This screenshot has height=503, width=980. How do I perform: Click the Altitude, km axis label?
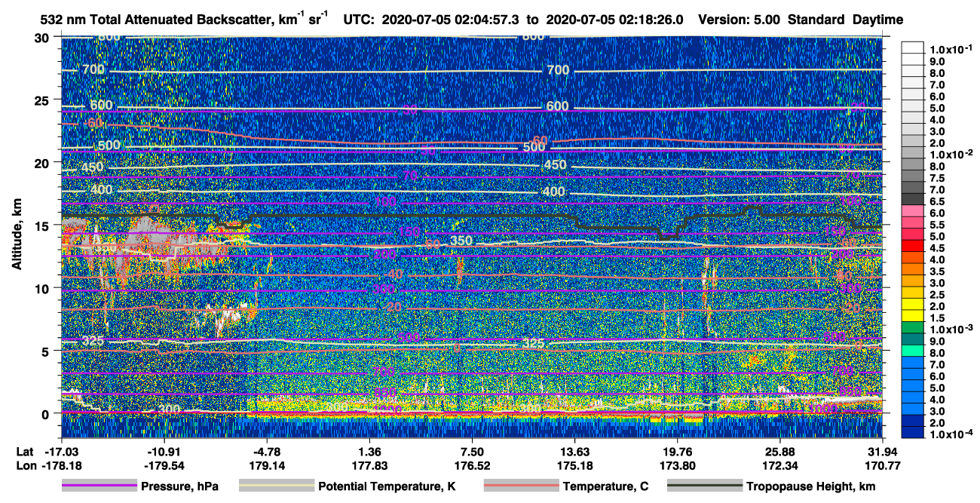coord(17,236)
